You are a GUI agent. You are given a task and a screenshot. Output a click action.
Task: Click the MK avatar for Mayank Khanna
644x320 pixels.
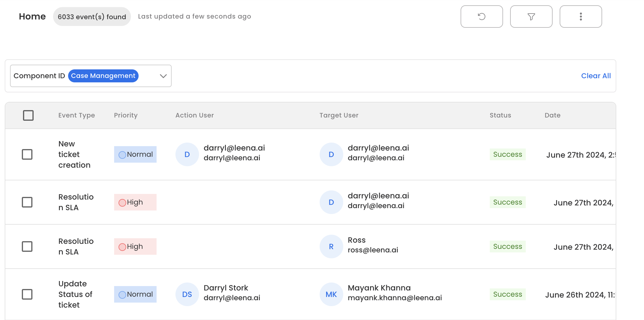coord(331,294)
